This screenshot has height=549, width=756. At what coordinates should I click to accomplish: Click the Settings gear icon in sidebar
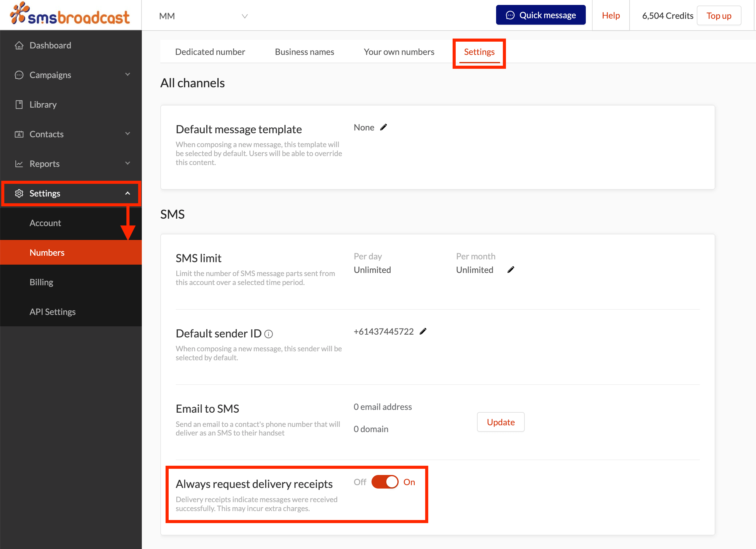pyautogui.click(x=19, y=193)
